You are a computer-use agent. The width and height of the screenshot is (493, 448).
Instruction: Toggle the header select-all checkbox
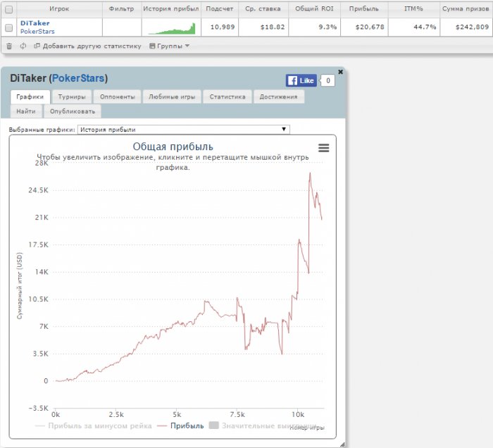8,9
